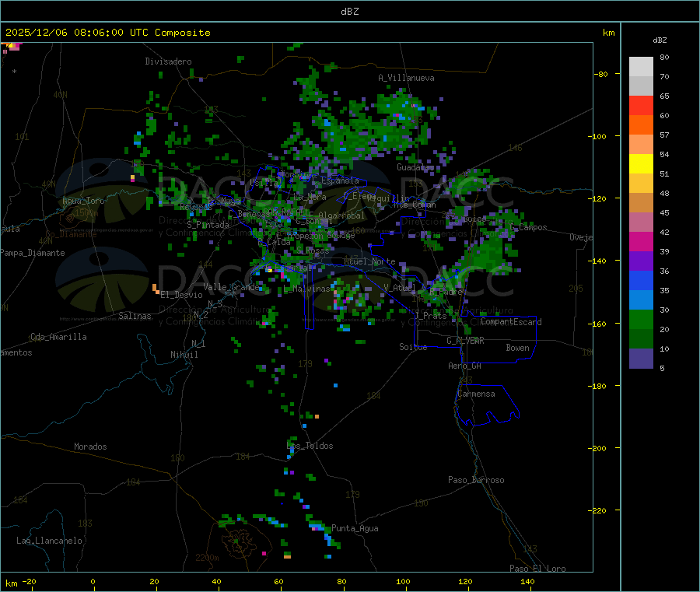Viewport: 700px width, 592px height.
Task: Click the Cda_Amarilla map label
Action: (x=58, y=337)
